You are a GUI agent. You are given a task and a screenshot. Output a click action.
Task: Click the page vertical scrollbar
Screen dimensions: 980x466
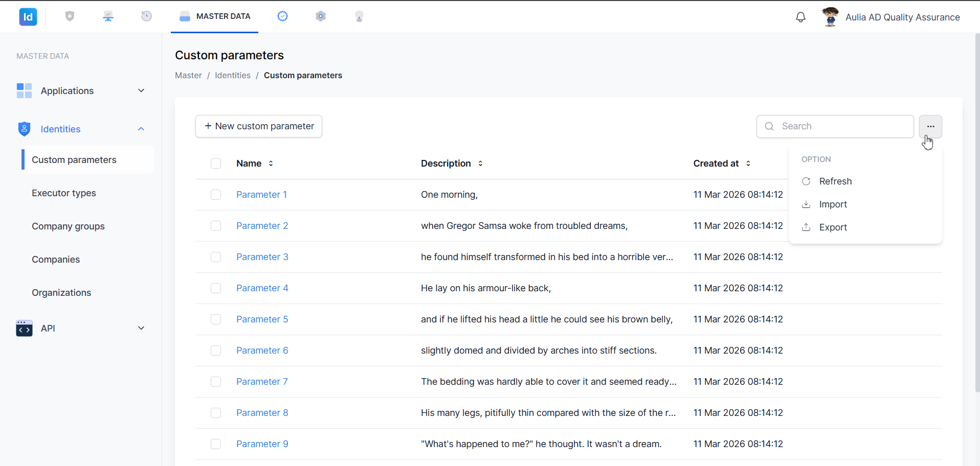[x=977, y=213]
